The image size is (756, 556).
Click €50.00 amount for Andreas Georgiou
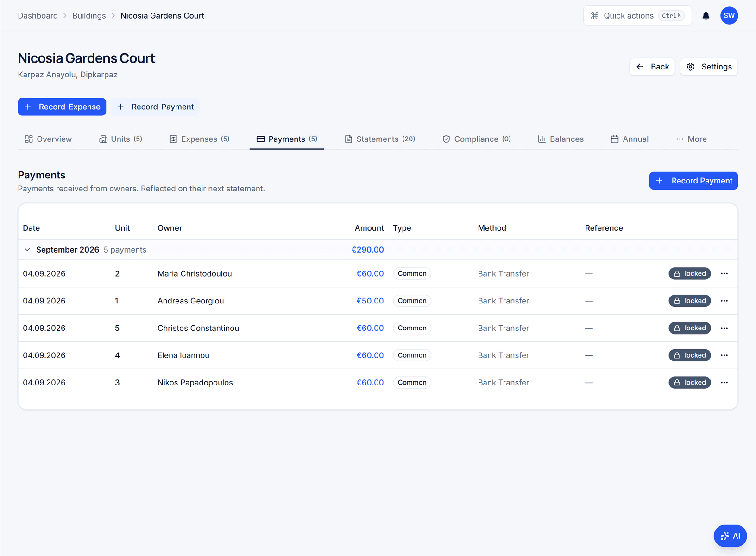tap(370, 301)
